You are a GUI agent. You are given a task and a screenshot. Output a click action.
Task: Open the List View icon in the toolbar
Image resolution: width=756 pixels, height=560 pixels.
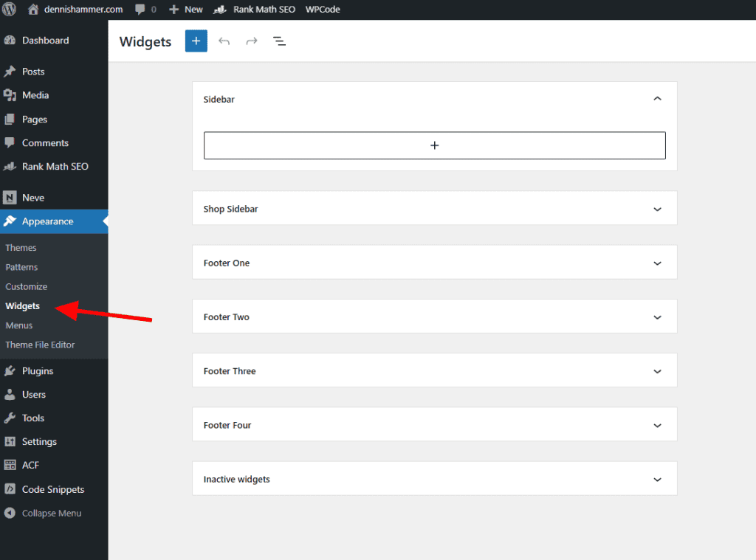[279, 41]
